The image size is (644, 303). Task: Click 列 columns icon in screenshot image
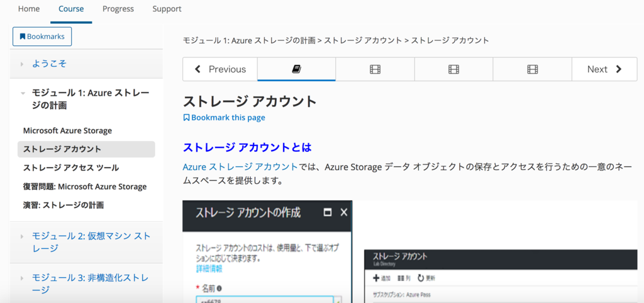402,278
